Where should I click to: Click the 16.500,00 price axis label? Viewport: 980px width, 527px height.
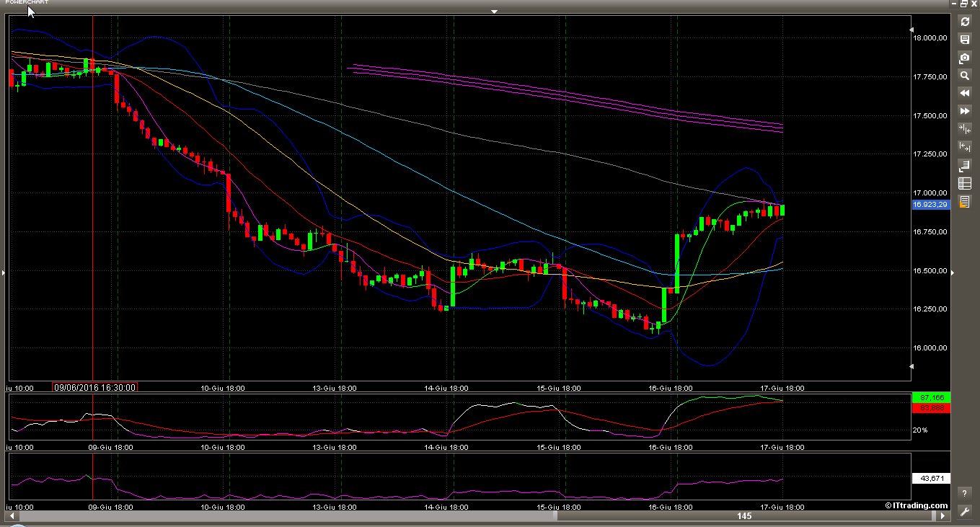pyautogui.click(x=930, y=271)
